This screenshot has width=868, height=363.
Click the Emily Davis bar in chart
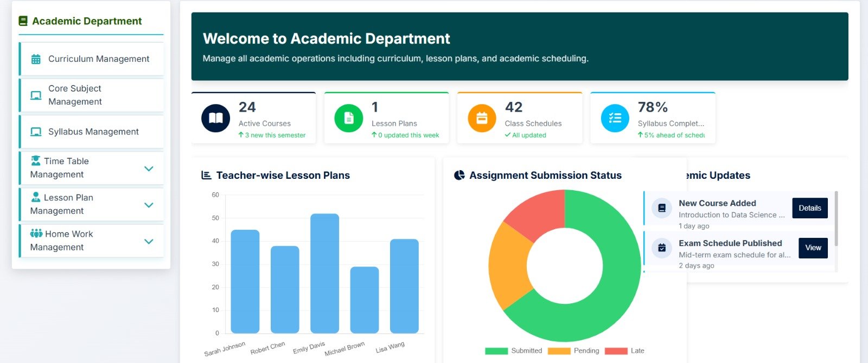[x=324, y=274]
